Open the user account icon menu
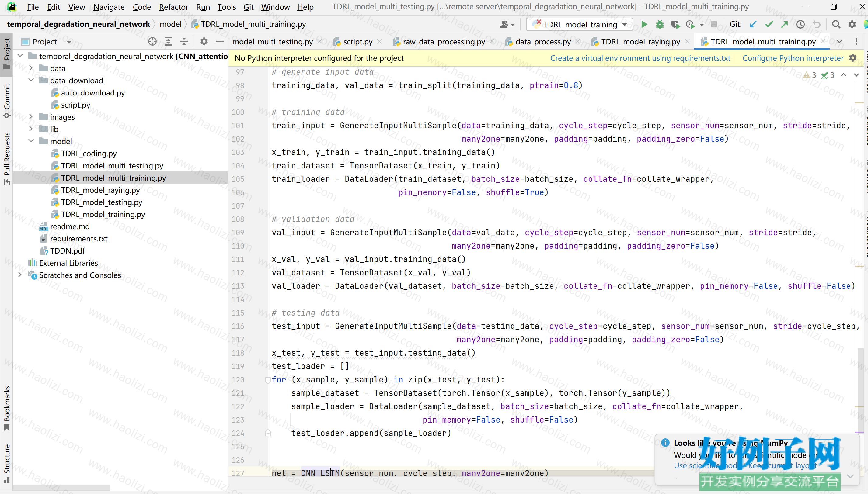This screenshot has height=494, width=868. point(507,24)
